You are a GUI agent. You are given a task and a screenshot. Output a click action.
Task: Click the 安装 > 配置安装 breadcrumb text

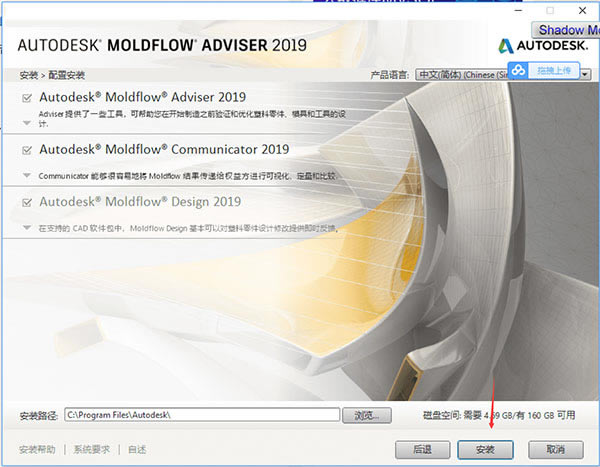(52, 75)
